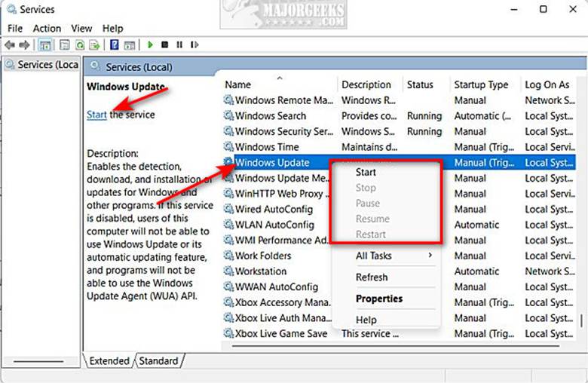Open the View menu

[81, 29]
